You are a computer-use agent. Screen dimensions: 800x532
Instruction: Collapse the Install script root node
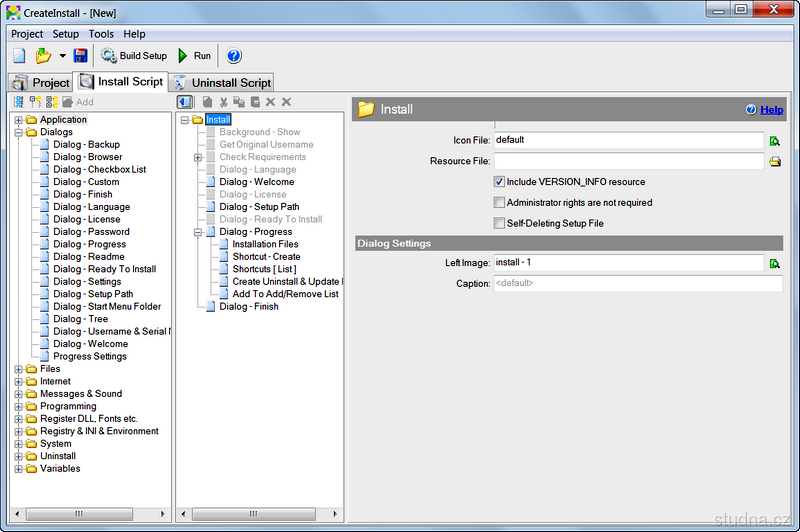[185, 120]
